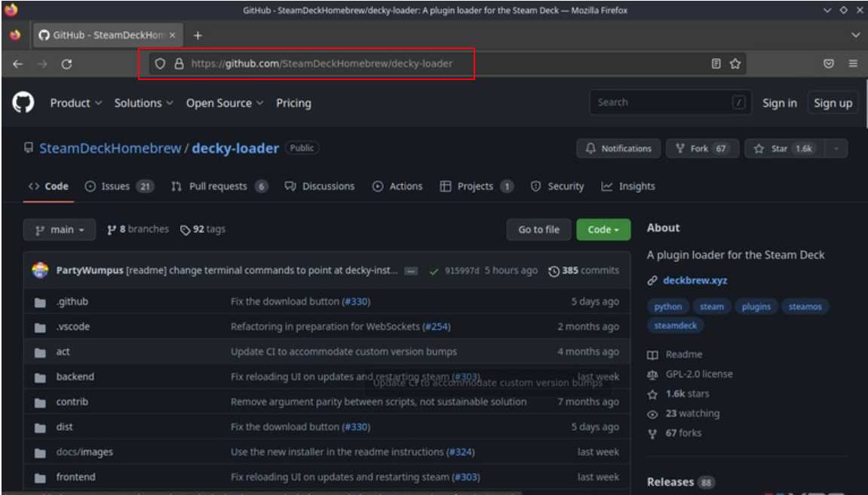
Task: Open the deckbrew.xyz website link
Action: pyautogui.click(x=695, y=280)
